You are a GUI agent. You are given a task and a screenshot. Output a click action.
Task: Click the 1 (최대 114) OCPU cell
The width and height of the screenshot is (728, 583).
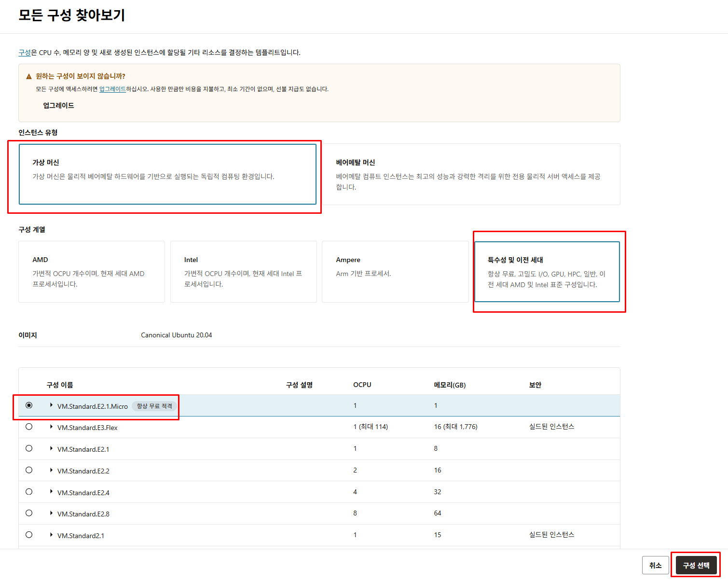pos(371,427)
